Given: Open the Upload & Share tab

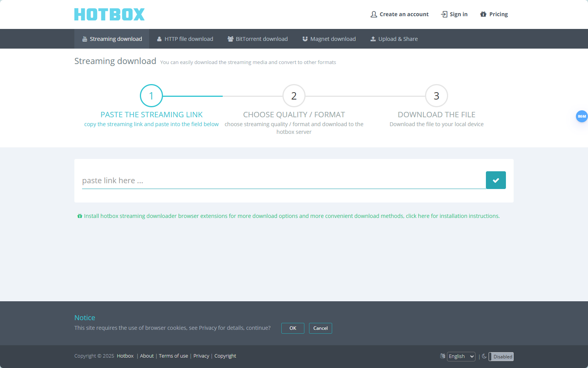Looking at the screenshot, I should pyautogui.click(x=394, y=39).
